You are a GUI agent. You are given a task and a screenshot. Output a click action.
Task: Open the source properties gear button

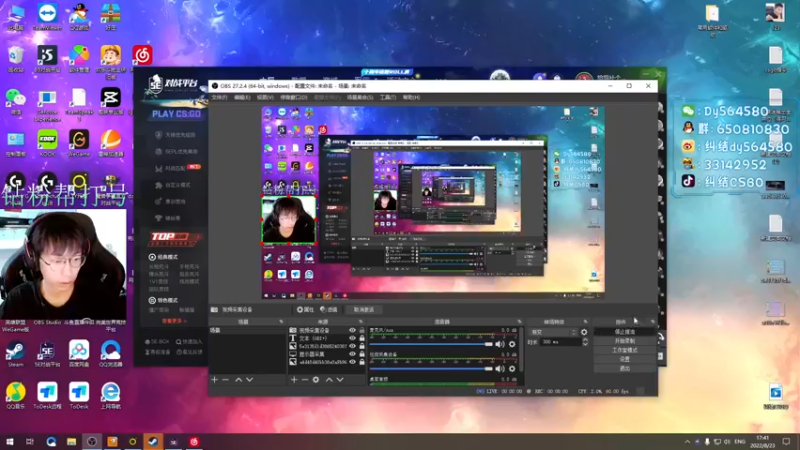click(305, 310)
